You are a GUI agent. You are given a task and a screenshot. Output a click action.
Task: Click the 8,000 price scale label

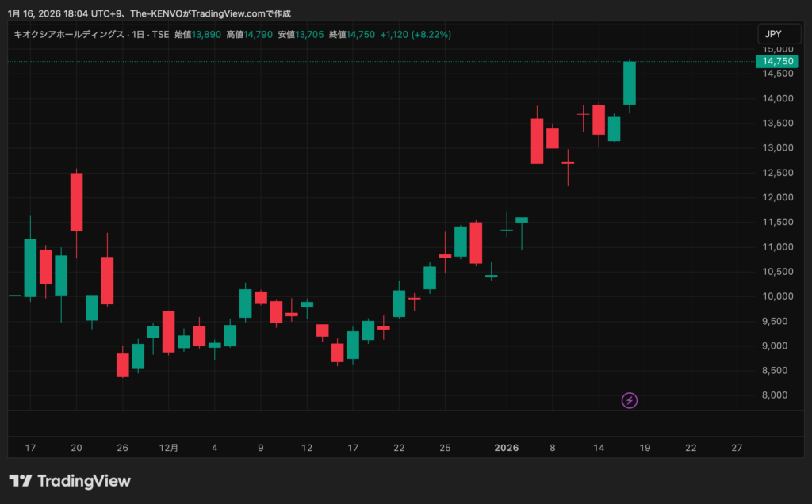tap(780, 395)
